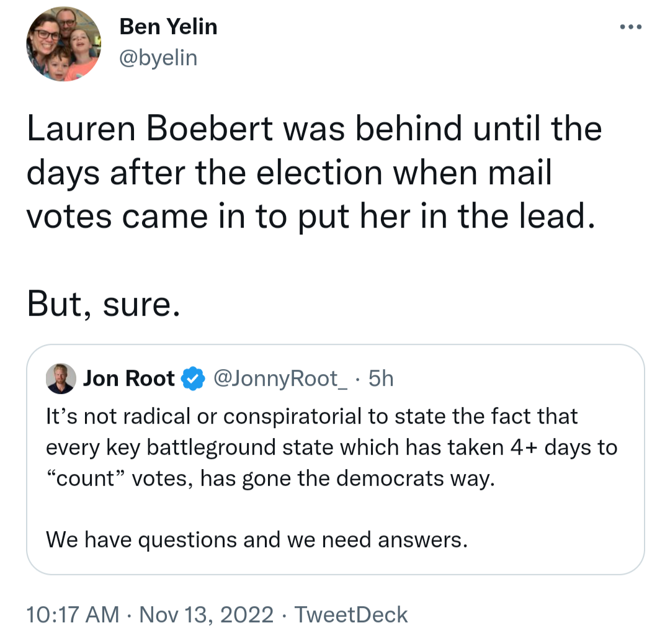Click Jon Root's small avatar
Screen dimensions: 670x644
(61, 378)
